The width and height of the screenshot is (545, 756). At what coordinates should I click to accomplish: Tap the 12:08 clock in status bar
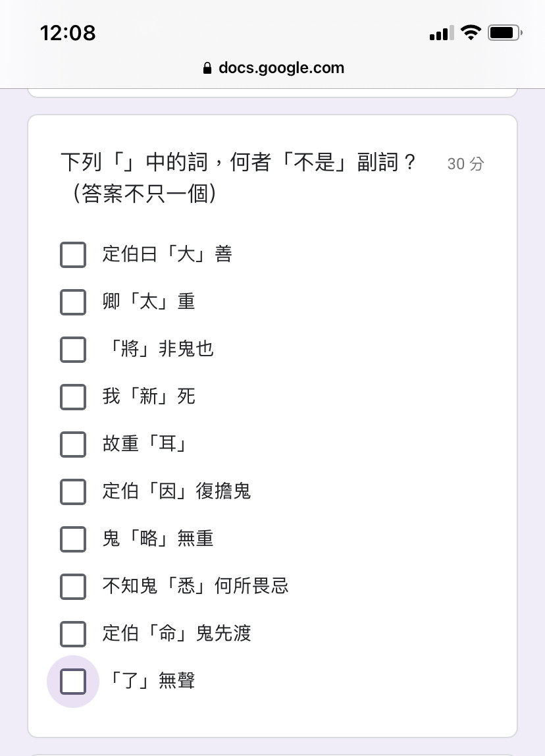68,34
